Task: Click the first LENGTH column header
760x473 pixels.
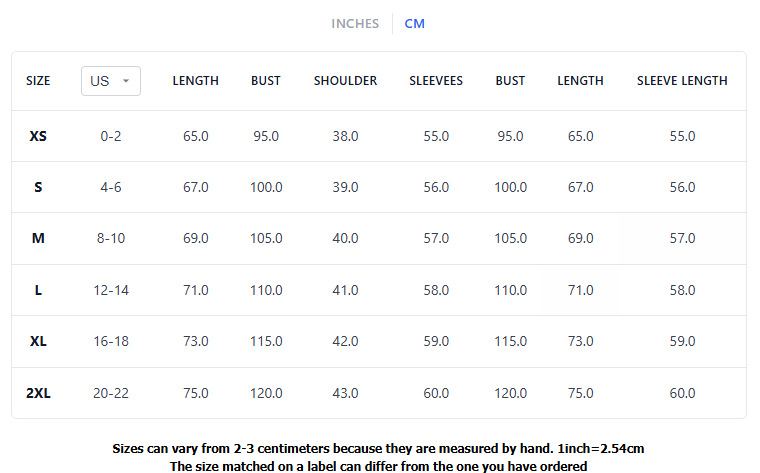Action: click(195, 81)
